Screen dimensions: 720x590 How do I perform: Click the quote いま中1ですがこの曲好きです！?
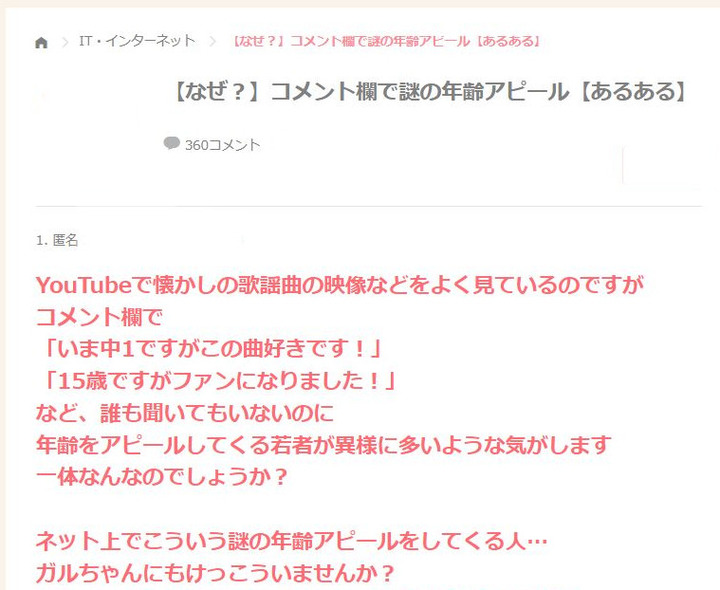(x=210, y=349)
